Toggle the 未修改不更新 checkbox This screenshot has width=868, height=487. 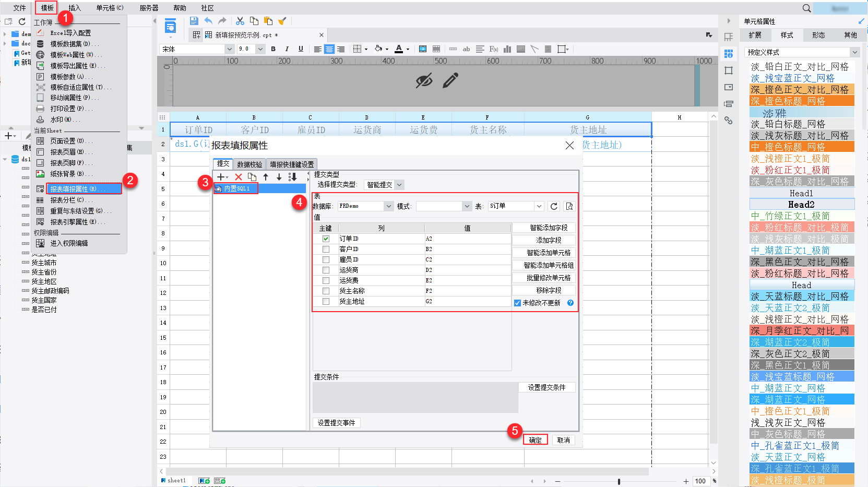coord(517,303)
